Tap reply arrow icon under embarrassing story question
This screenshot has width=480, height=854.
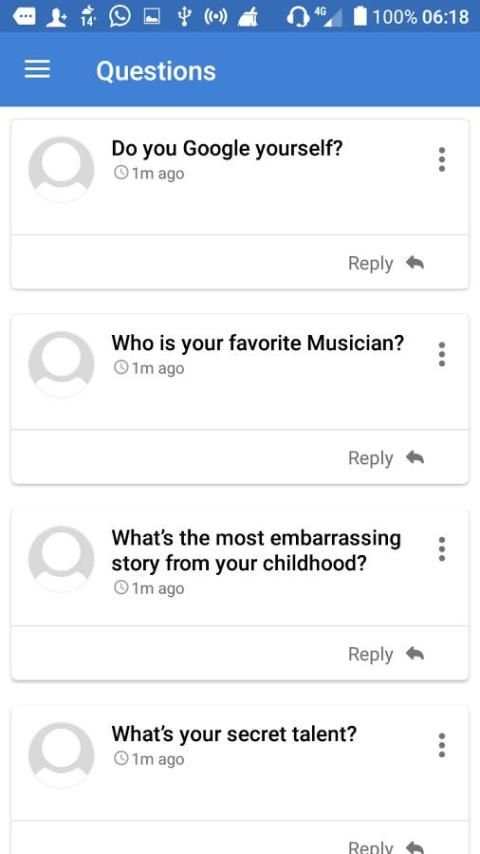click(x=415, y=654)
